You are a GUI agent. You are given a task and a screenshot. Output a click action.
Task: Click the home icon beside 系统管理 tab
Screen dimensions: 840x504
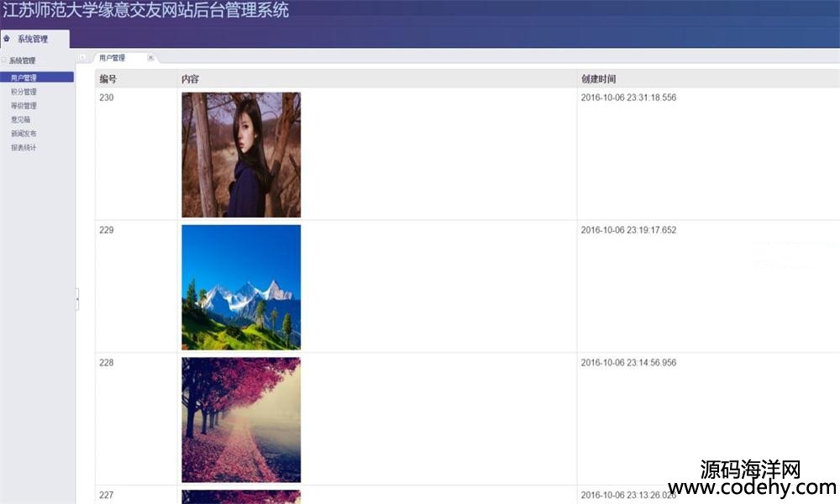click(x=7, y=39)
